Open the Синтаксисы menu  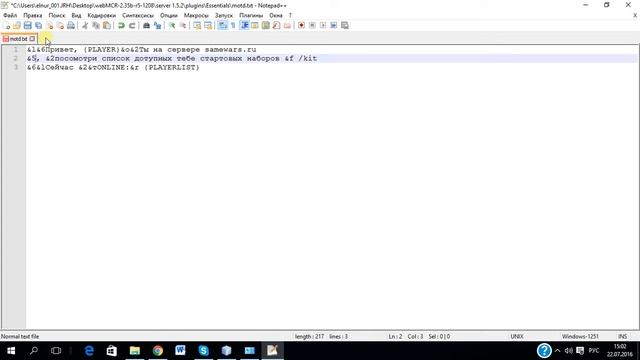tap(138, 15)
